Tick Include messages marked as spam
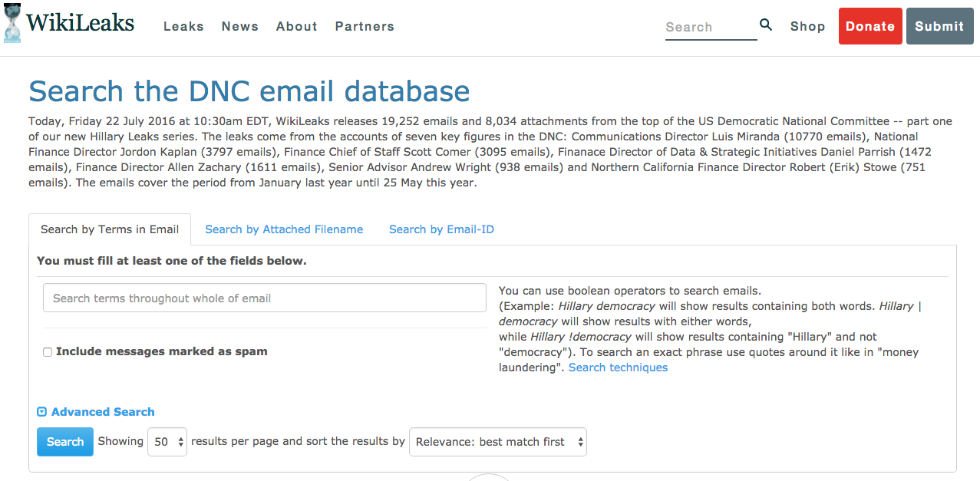The image size is (980, 481). (x=48, y=352)
